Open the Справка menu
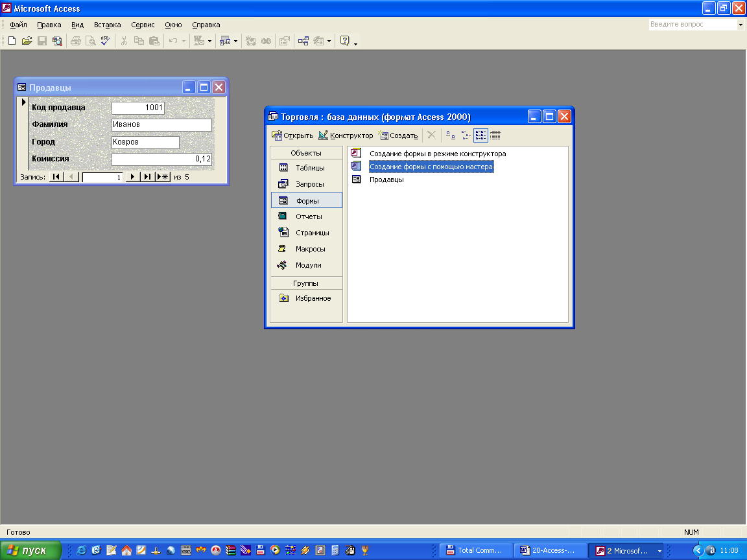 pos(206,25)
